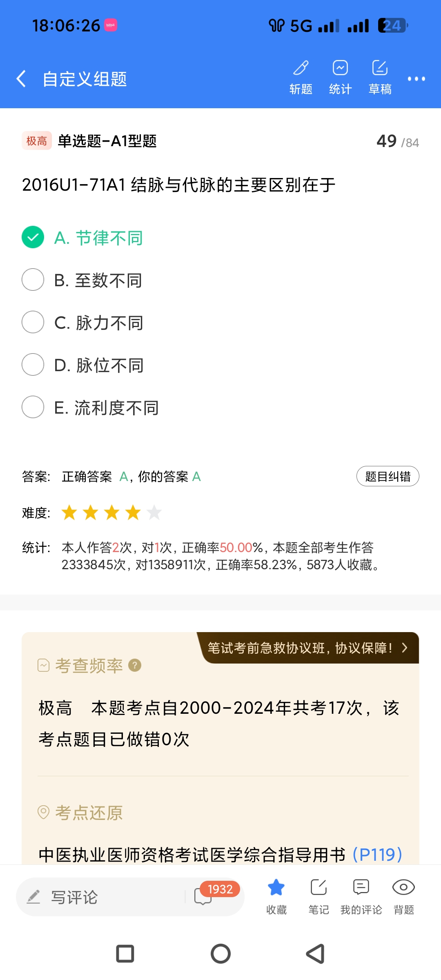Tap the 考查频率 question mark help
Viewport: 441px width, 980px height.
pos(135,666)
